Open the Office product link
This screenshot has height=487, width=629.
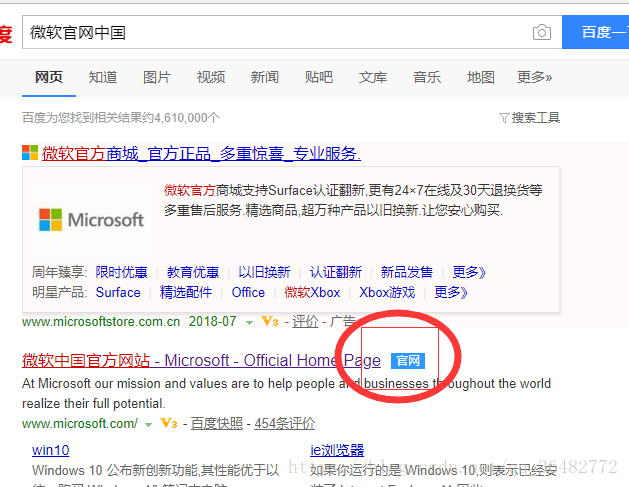pyautogui.click(x=248, y=292)
